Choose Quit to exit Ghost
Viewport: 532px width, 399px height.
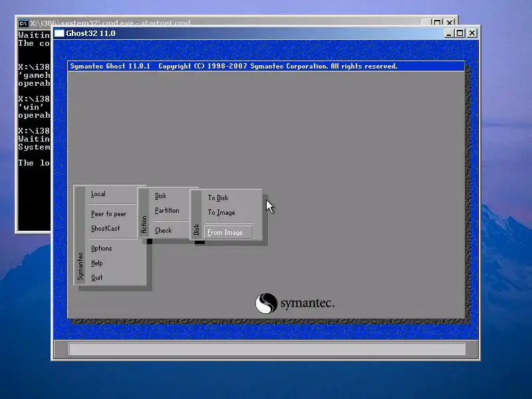point(96,277)
